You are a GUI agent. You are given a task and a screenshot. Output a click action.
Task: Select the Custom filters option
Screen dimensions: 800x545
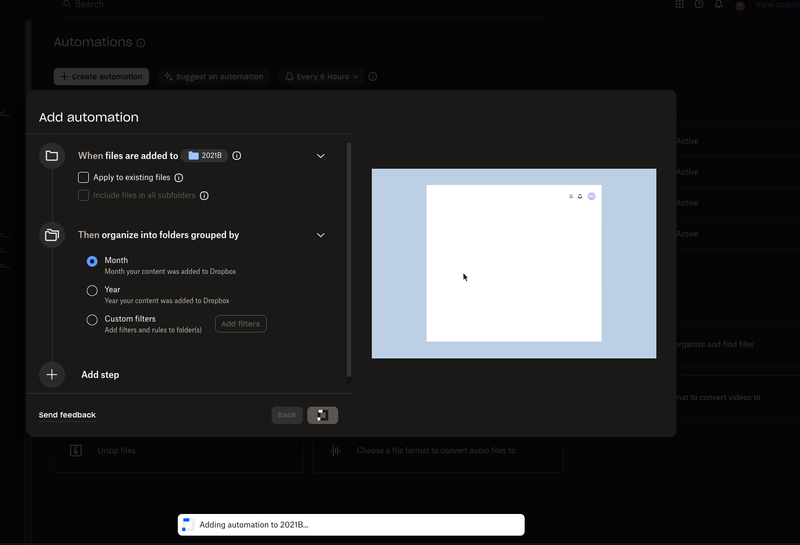pos(92,320)
